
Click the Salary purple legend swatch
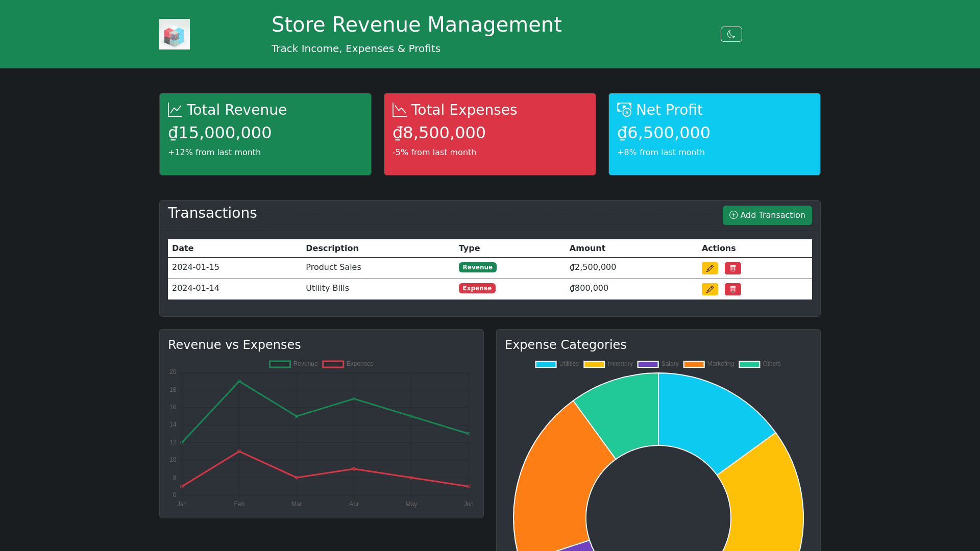[x=648, y=364]
